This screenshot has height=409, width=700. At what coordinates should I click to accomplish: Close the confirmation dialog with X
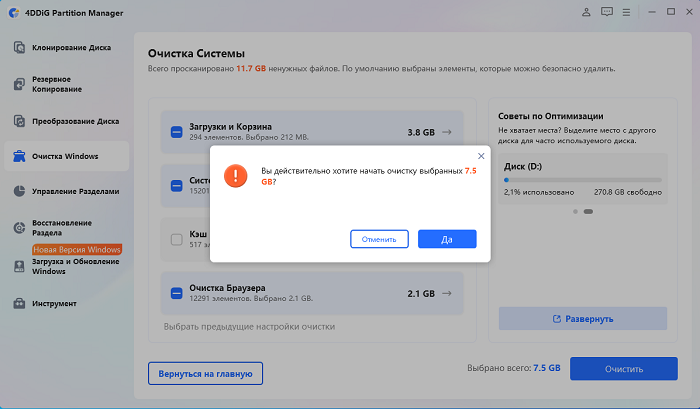click(481, 156)
